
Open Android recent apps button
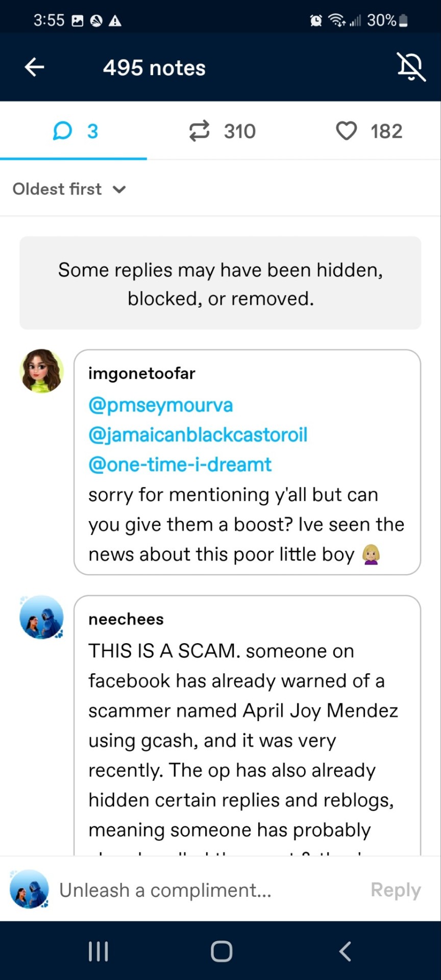pos(98,951)
